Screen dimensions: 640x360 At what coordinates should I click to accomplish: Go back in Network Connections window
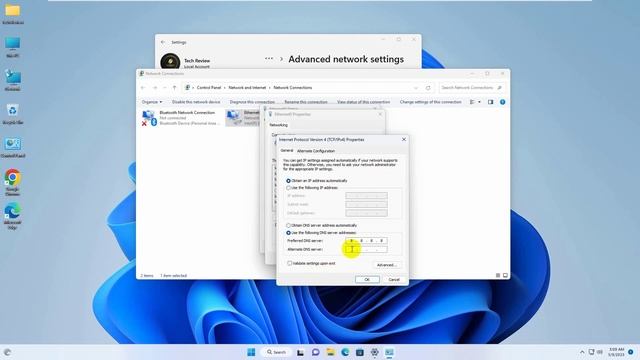[x=143, y=88]
